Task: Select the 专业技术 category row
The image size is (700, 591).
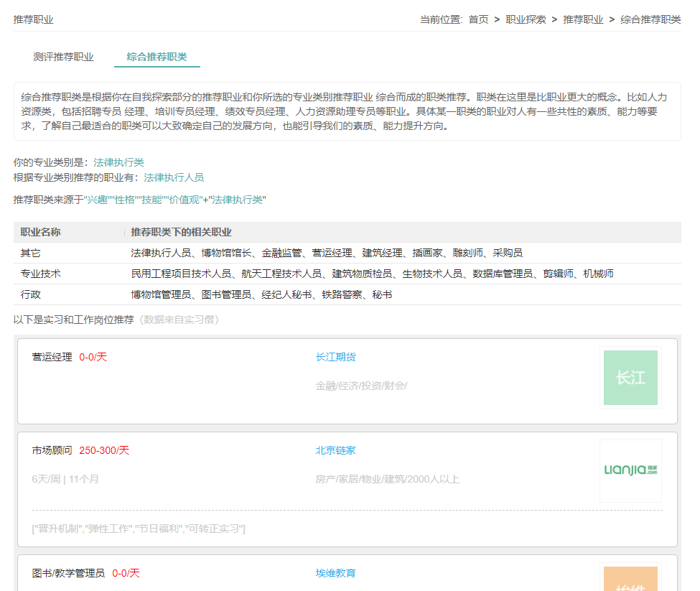Action: (40, 274)
